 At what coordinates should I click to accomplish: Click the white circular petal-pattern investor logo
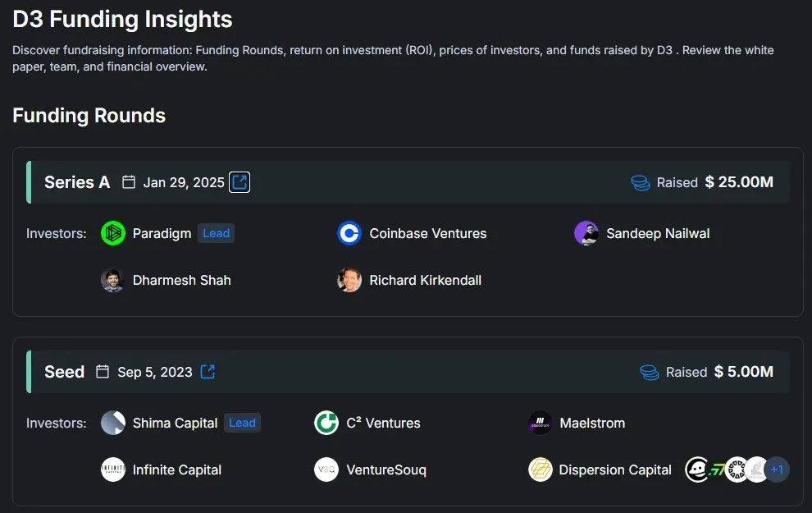point(736,469)
